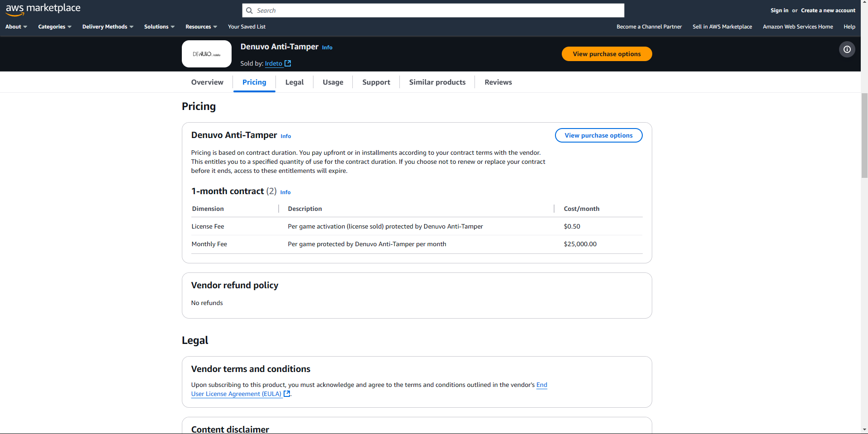Click the 'No refunds' policy text

207,303
